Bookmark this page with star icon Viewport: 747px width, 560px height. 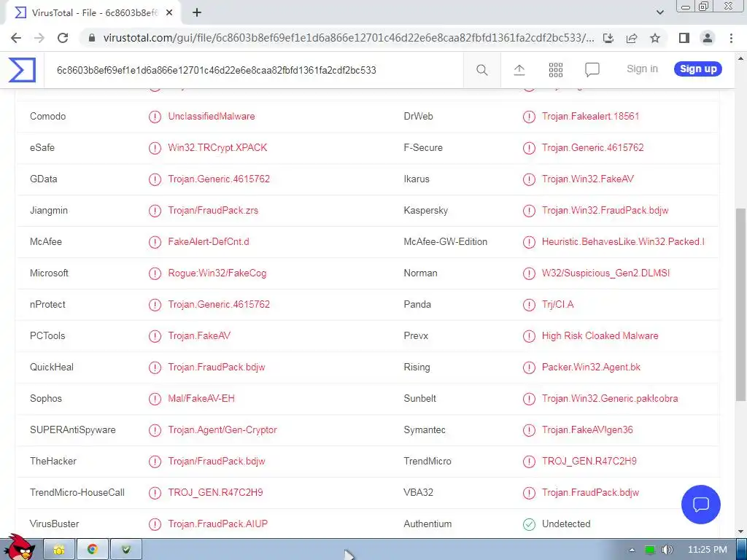(655, 38)
